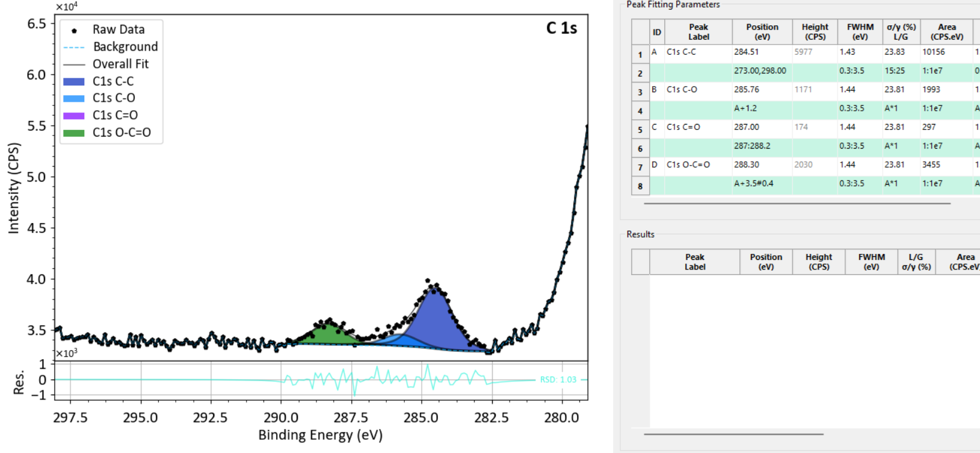The width and height of the screenshot is (980, 453).
Task: Click Position (eV) header in Results table
Action: pyautogui.click(x=766, y=262)
